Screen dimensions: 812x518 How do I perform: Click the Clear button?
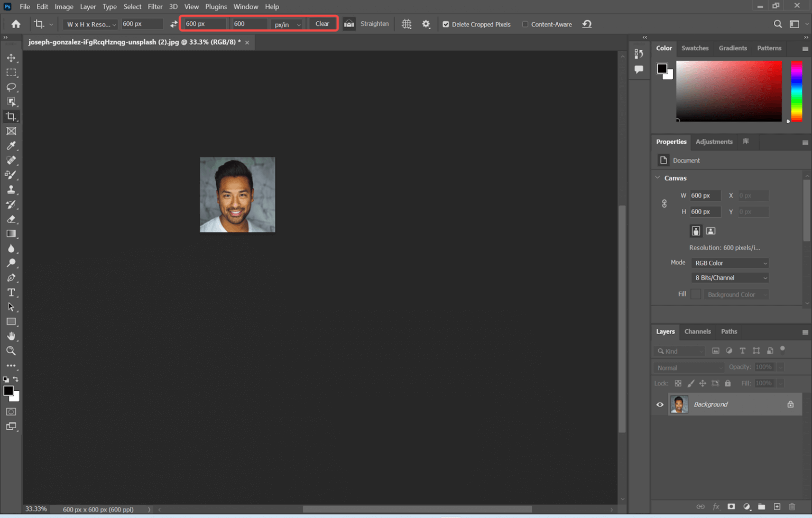click(x=322, y=24)
